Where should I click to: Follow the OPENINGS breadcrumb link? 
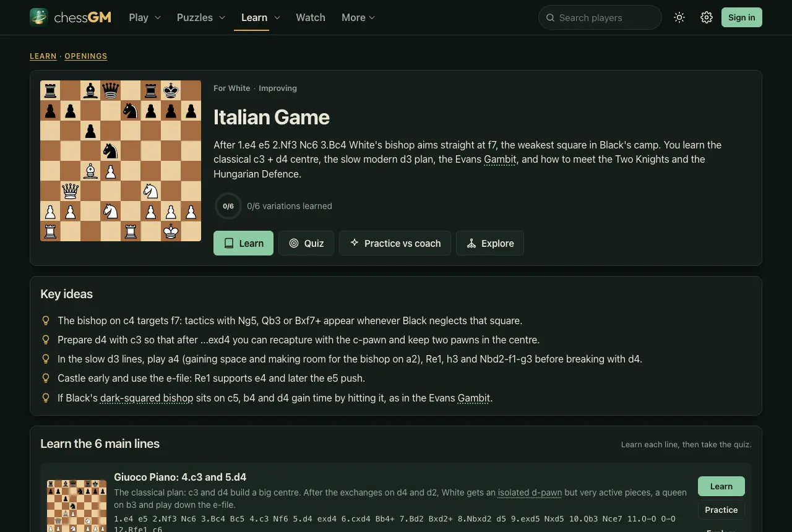[86, 56]
